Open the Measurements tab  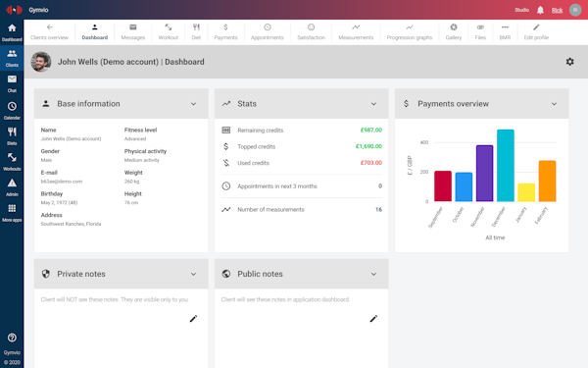[x=356, y=32]
